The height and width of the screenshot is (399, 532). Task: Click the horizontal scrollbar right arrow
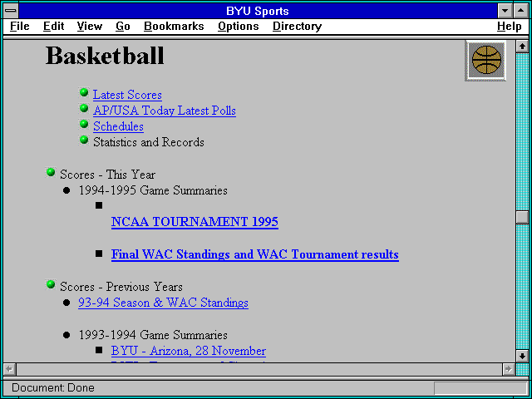(x=509, y=369)
